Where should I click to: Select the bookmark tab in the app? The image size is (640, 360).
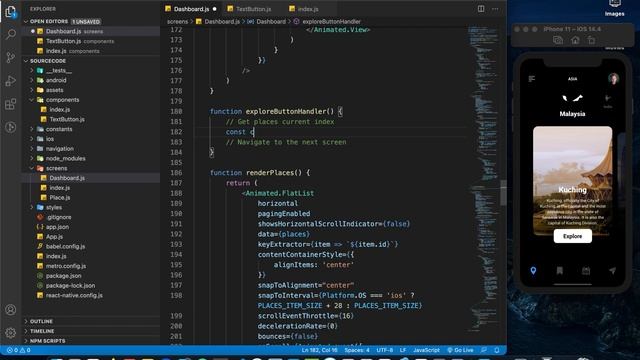[x=560, y=271]
